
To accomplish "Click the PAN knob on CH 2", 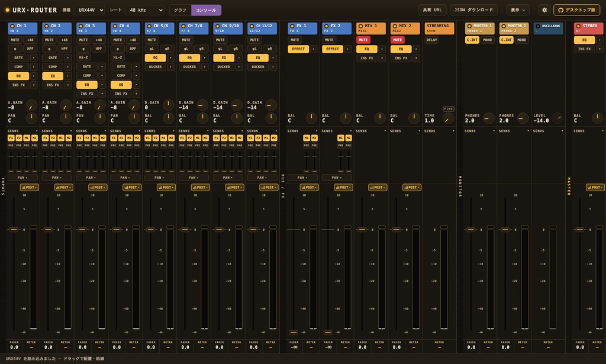I will click(x=66, y=117).
